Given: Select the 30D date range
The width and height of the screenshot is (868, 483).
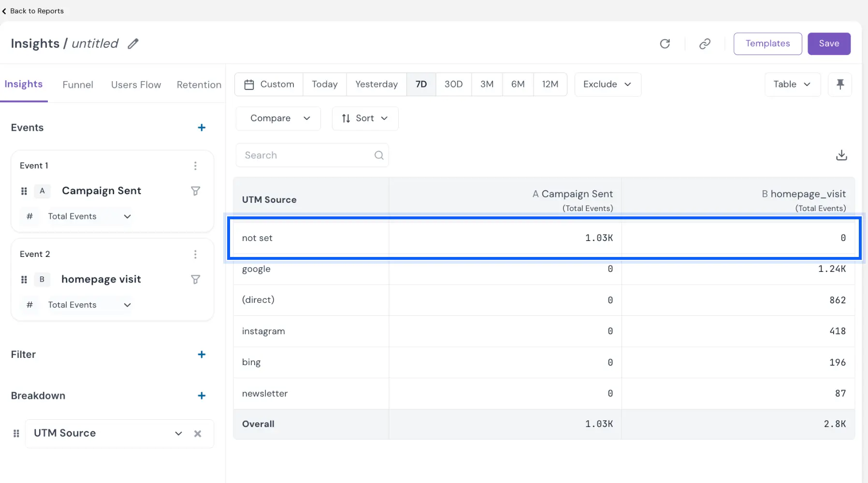Looking at the screenshot, I should point(453,85).
